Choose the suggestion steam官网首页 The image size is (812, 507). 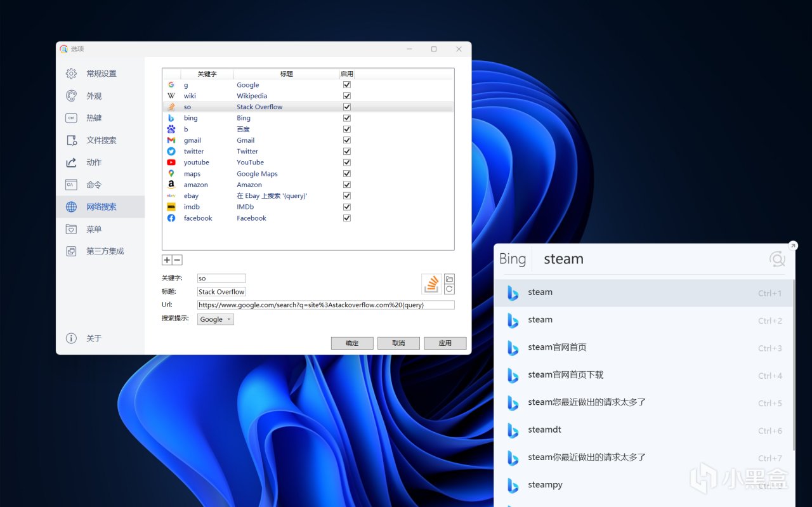(x=643, y=348)
